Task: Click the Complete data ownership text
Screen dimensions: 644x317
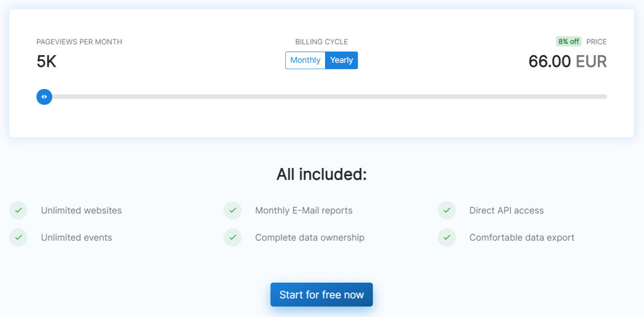Action: 310,238
